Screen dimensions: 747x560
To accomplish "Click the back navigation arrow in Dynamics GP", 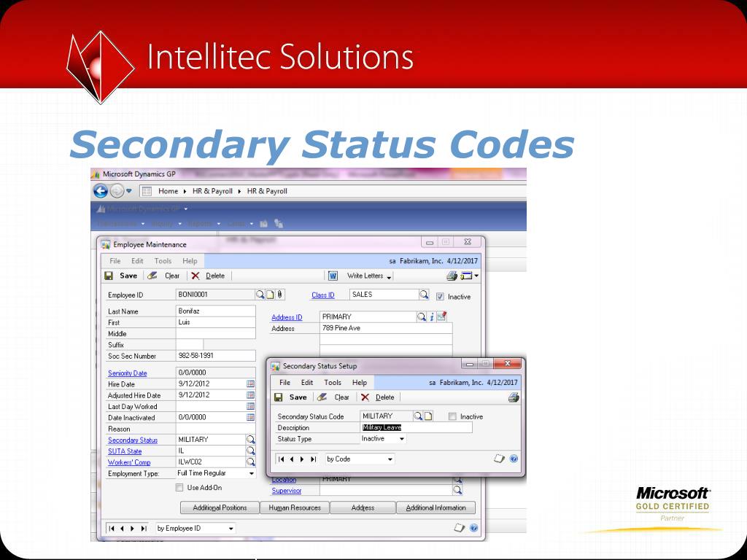I will click(101, 191).
